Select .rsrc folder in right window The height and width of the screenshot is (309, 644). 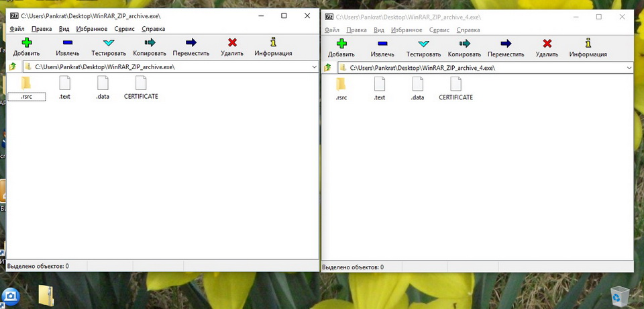[x=341, y=89]
